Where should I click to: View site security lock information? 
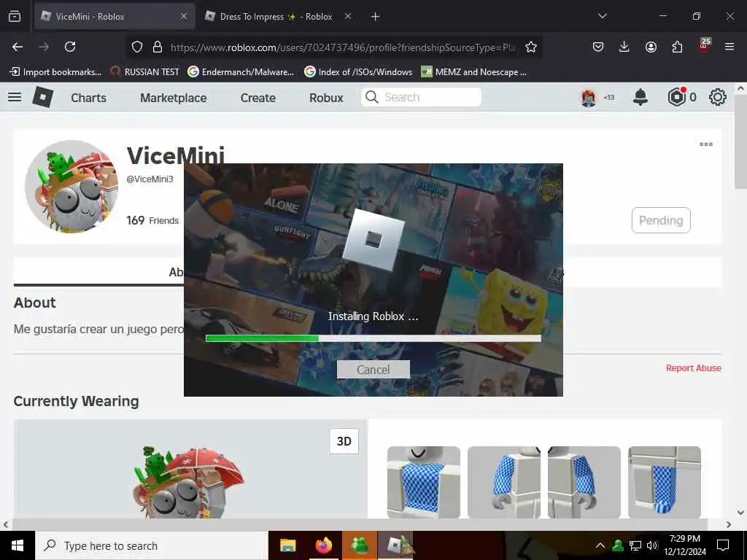[158, 47]
